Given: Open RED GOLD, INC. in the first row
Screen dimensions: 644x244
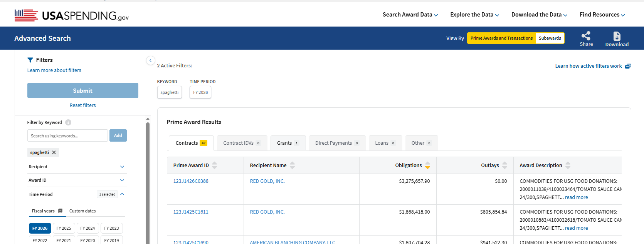Looking at the screenshot, I should coord(267,181).
